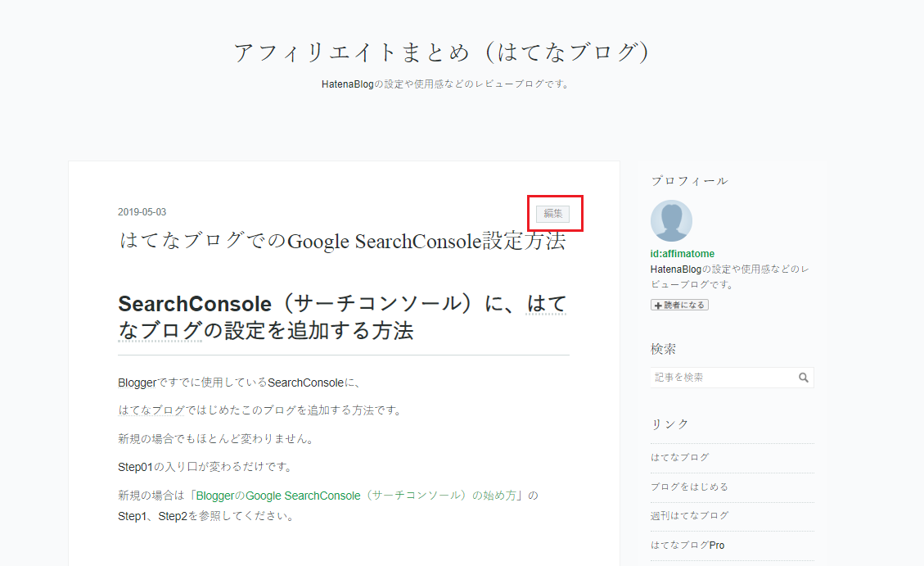The image size is (924, 566).
Task: Click the post date 2019-05-03
Action: pos(142,211)
